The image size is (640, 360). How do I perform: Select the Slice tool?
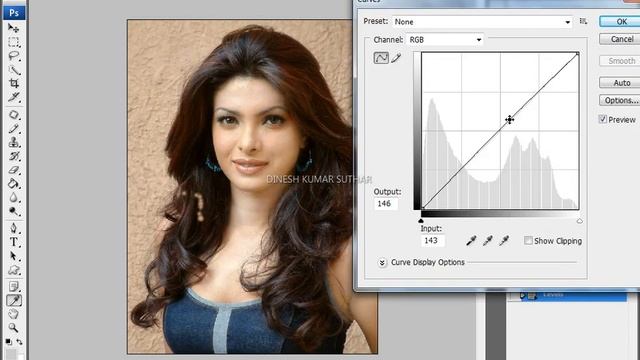click(x=13, y=97)
